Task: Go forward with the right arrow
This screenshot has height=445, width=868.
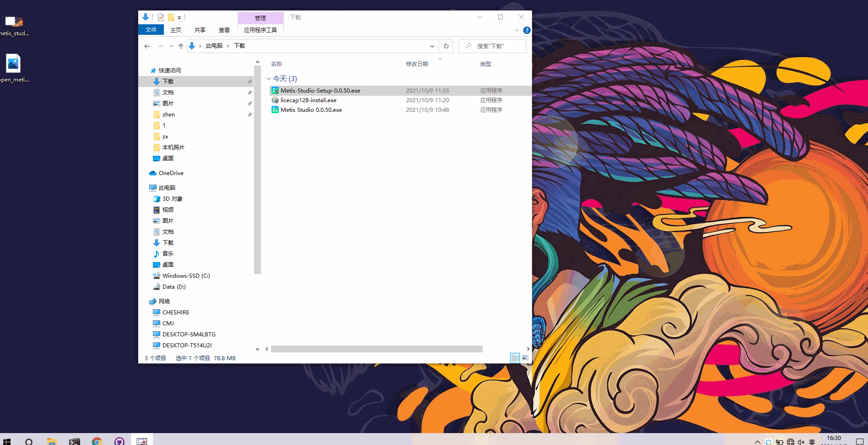Action: click(160, 46)
